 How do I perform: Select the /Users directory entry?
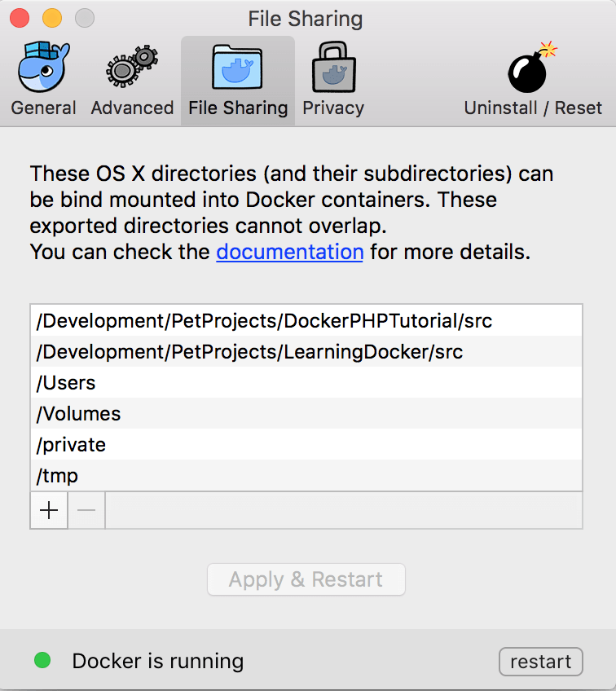306,382
